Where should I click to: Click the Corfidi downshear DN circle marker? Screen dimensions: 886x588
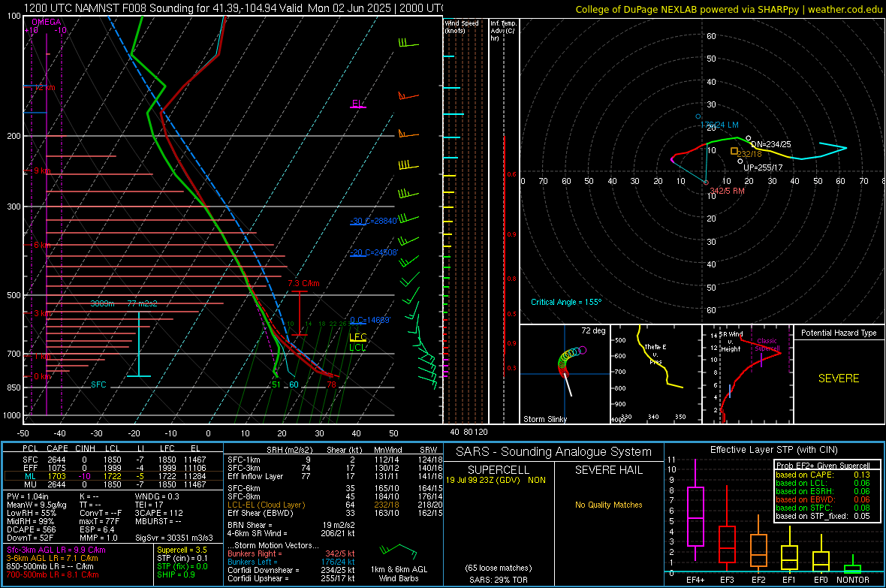pyautogui.click(x=749, y=138)
